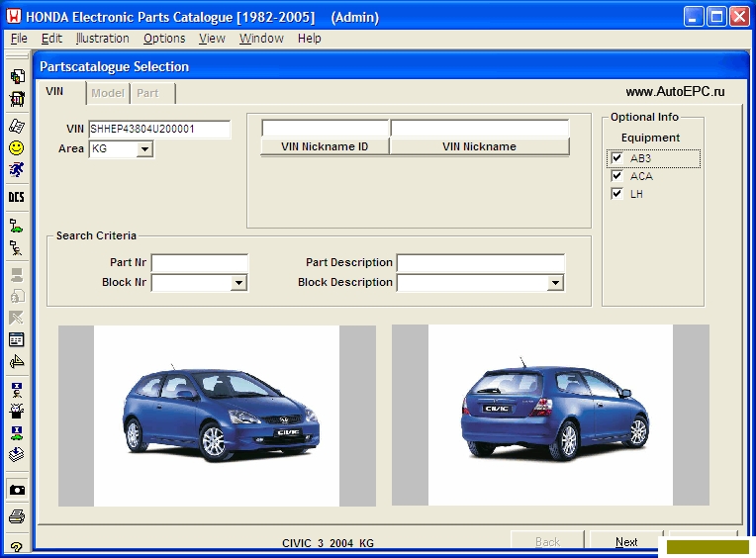Click the www.AutoEPC.ru text
The image size is (756, 558).
675,92
